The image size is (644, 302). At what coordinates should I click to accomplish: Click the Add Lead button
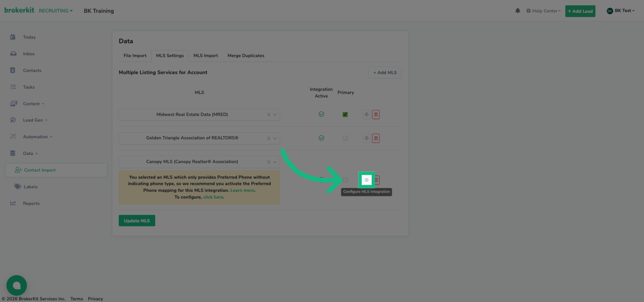580,11
